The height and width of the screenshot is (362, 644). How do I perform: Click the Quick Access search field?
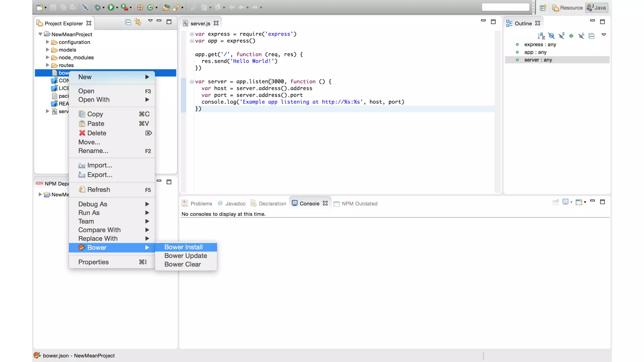point(505,7)
